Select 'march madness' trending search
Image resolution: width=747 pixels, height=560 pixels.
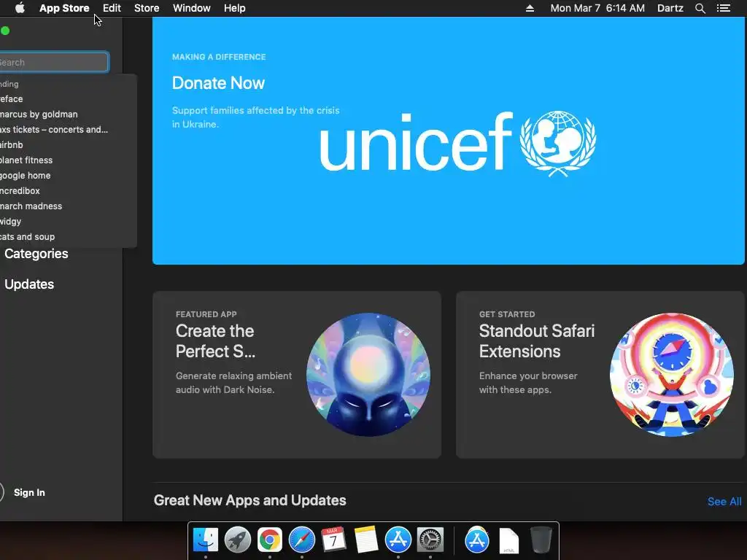(x=31, y=206)
